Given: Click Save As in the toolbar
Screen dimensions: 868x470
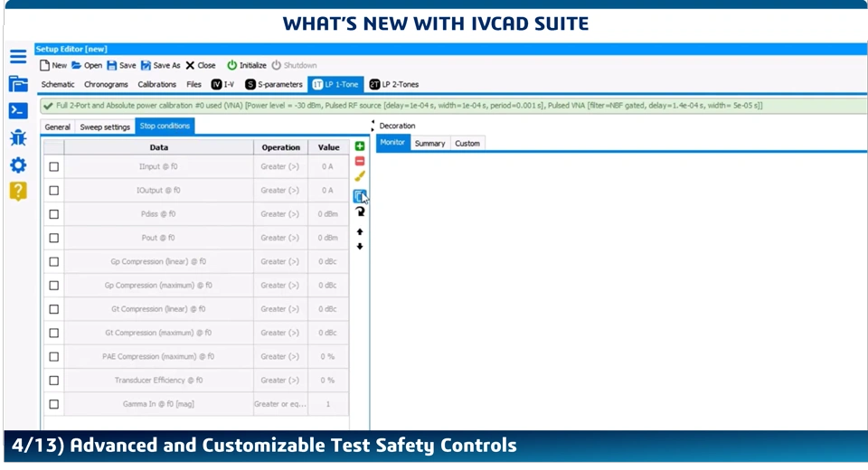Looking at the screenshot, I should [x=161, y=65].
